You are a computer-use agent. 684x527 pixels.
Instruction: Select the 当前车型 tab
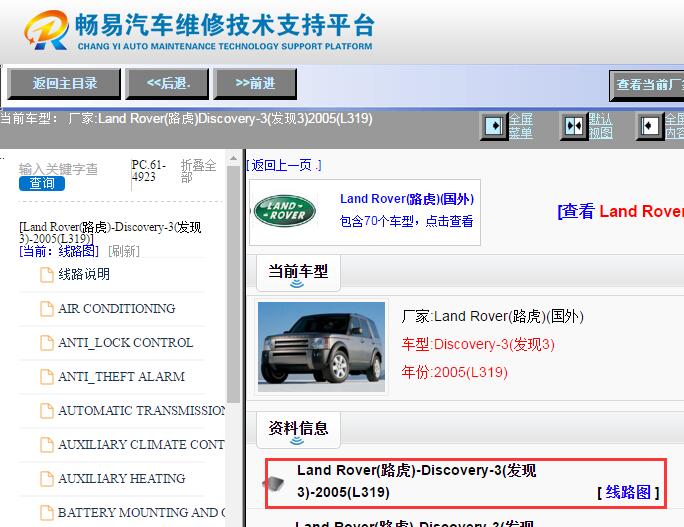click(298, 273)
